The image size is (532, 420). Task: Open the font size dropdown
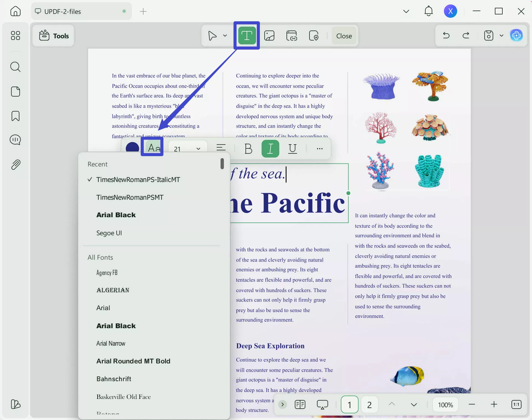[198, 149]
